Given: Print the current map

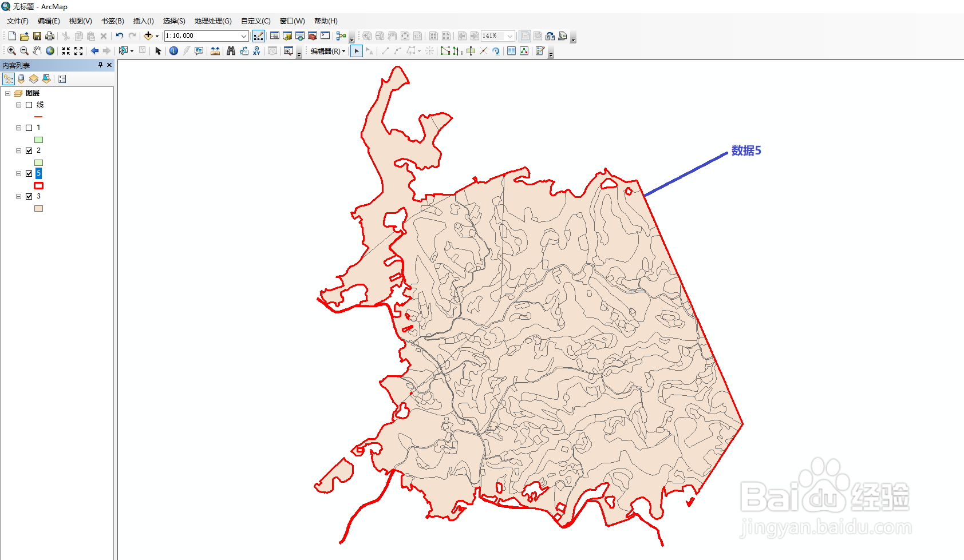Looking at the screenshot, I should [x=50, y=36].
